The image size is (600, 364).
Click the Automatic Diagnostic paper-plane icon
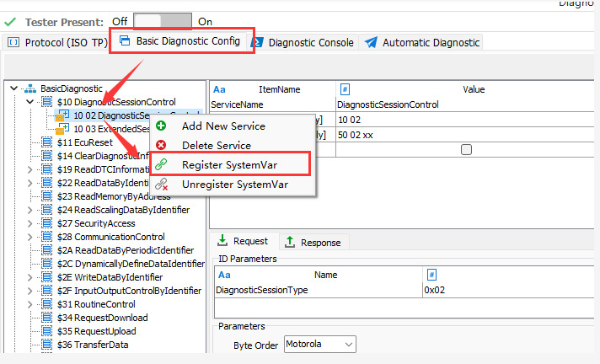pos(371,42)
